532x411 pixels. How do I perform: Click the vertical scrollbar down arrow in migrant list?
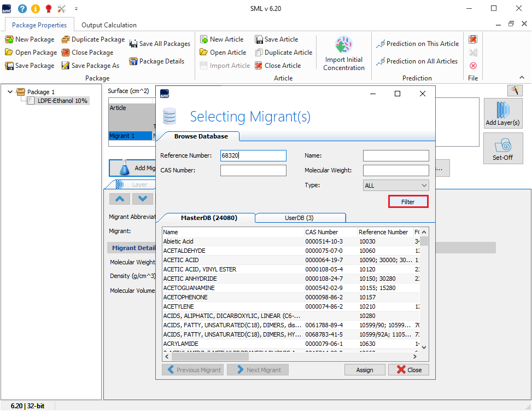[x=424, y=347]
